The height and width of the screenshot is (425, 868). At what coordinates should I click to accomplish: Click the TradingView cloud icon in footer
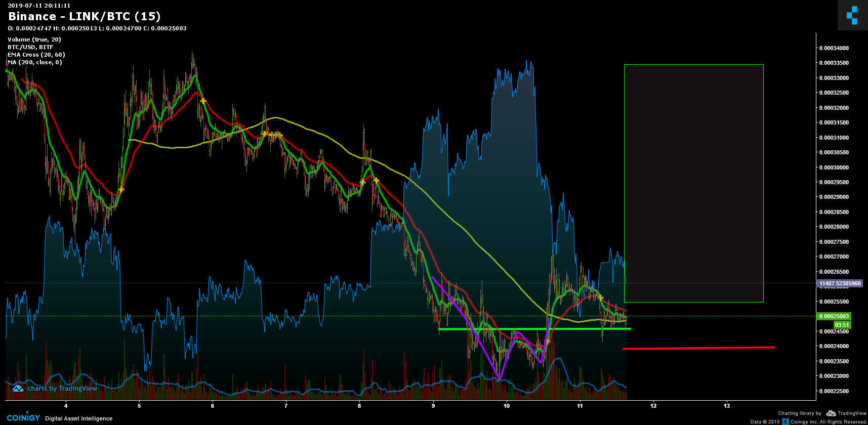click(831, 413)
